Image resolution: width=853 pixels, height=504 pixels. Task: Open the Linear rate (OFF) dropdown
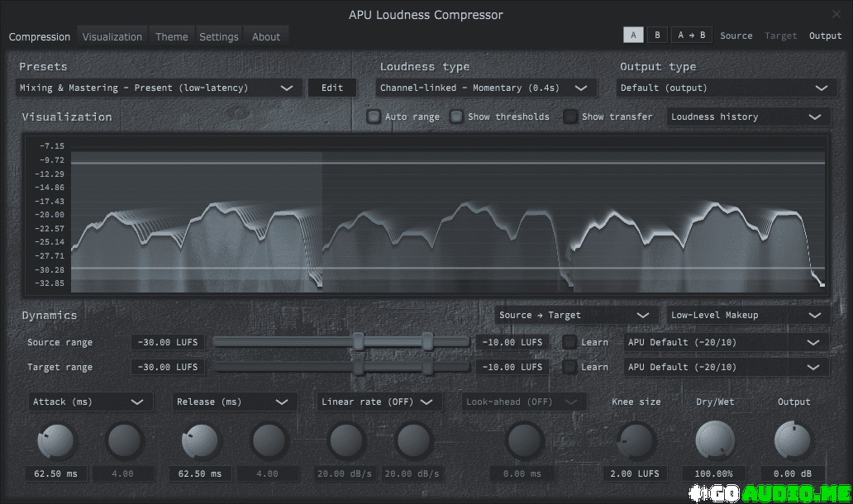(x=379, y=402)
